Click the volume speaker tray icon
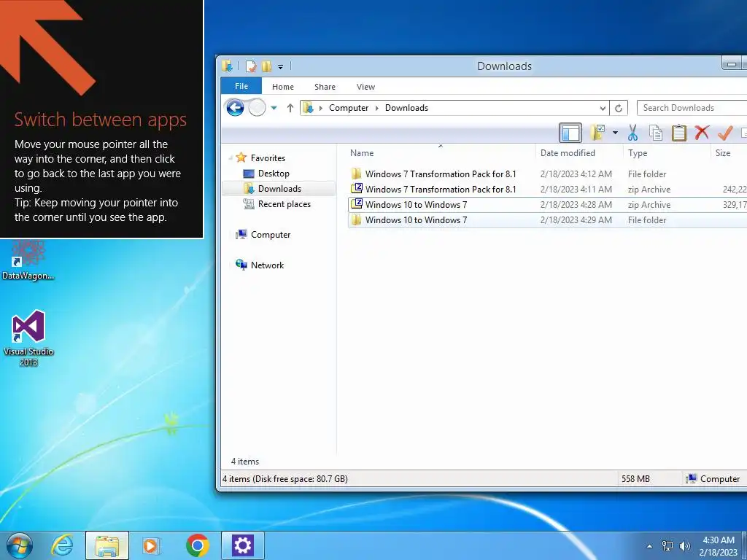This screenshot has height=560, width=747. point(685,546)
